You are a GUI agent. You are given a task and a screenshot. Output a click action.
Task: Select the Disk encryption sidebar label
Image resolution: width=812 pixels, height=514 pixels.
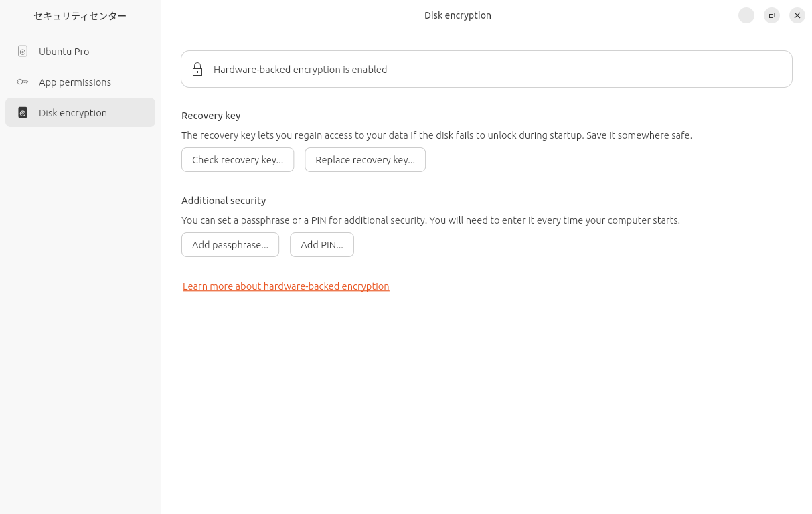(x=73, y=113)
